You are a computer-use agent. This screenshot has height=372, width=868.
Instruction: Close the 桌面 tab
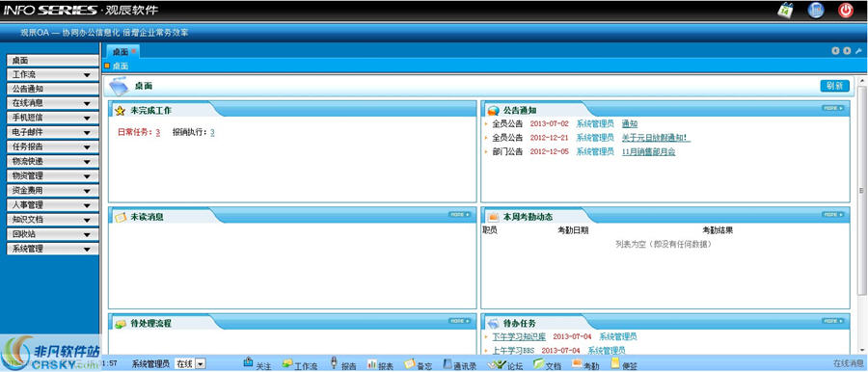tap(133, 51)
